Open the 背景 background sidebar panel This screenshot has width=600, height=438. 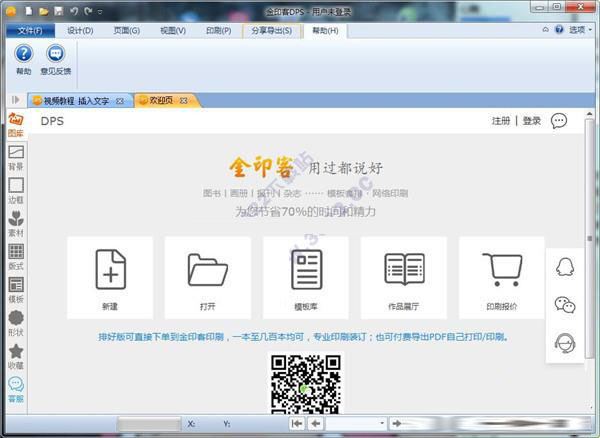tap(16, 158)
